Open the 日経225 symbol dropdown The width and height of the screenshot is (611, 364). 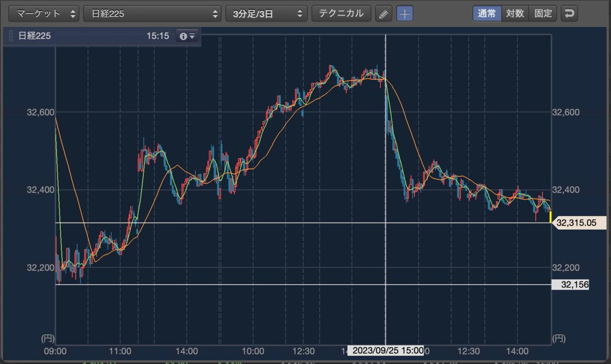click(x=152, y=14)
